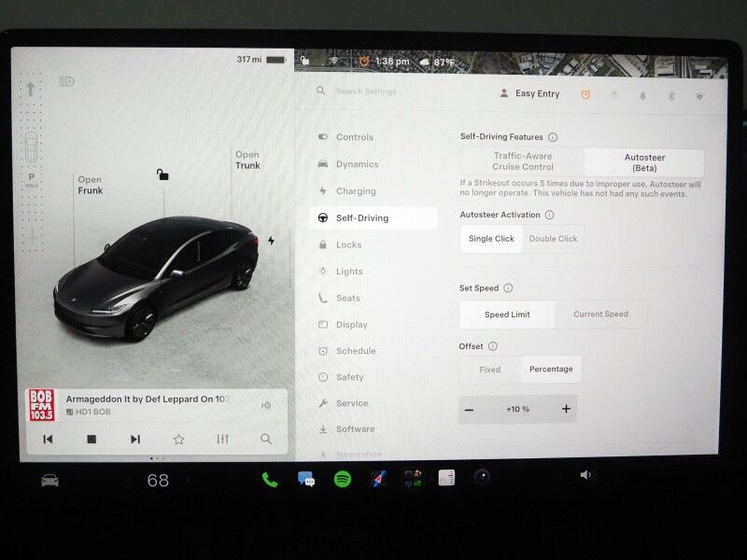Viewport: 747px width, 560px height.
Task: Stop the radio playback
Action: tap(92, 439)
